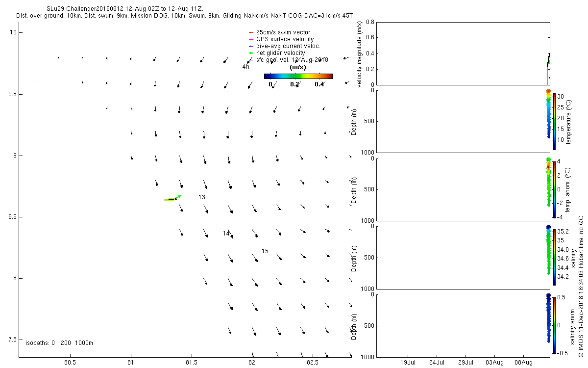Click the '25cm/s swim vector' legend entry
Image resolution: width=588 pixels, height=368 pixels.
pos(283,32)
